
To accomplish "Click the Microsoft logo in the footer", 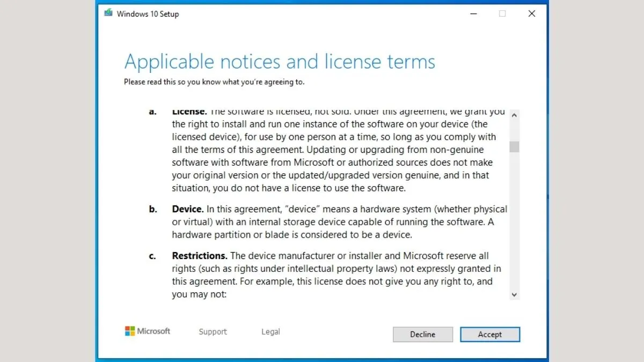I will click(x=147, y=331).
